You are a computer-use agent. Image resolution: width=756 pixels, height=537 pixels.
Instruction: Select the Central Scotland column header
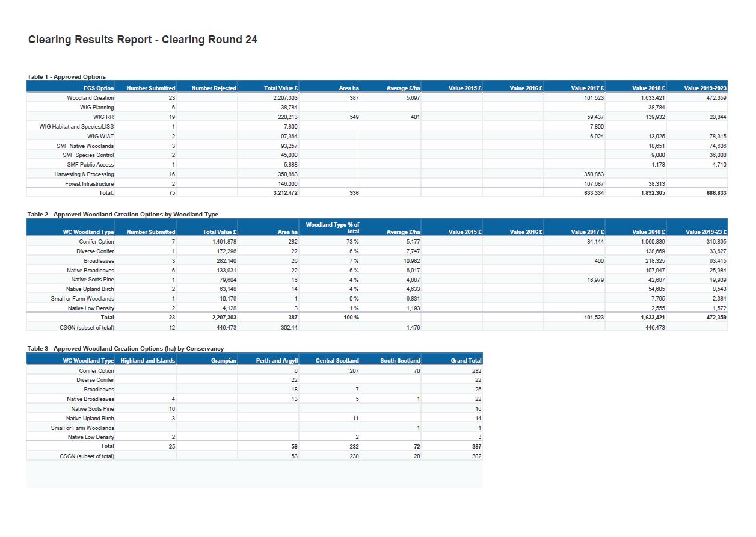(x=337, y=361)
